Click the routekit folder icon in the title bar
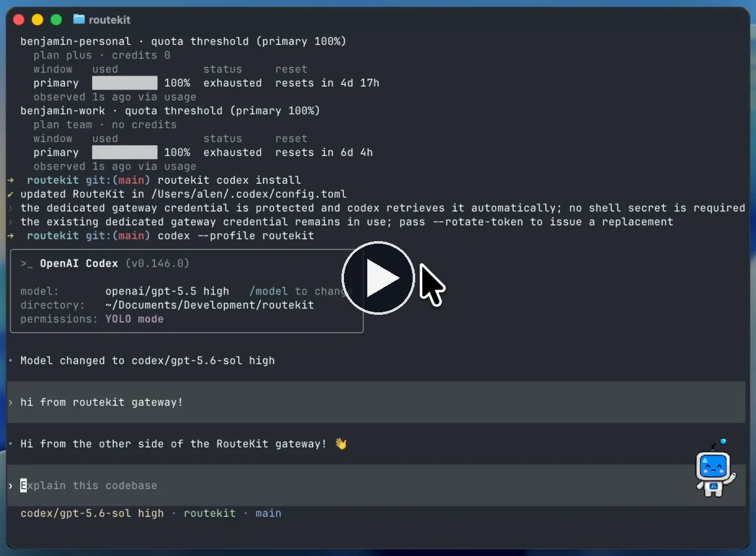The width and height of the screenshot is (756, 556). coord(79,20)
